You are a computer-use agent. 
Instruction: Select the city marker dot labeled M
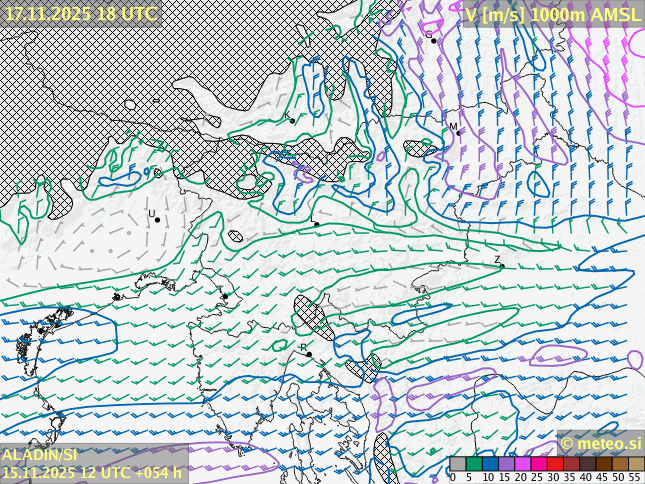[x=461, y=134]
